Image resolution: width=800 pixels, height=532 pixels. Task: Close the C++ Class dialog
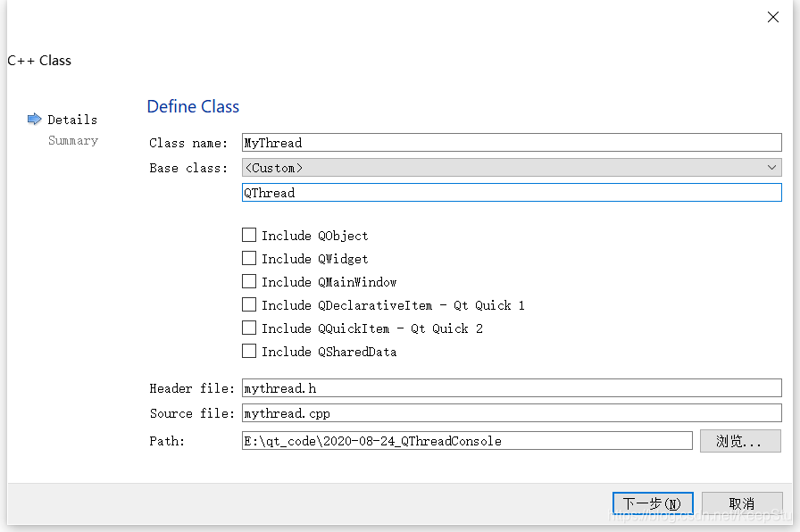pyautogui.click(x=773, y=17)
